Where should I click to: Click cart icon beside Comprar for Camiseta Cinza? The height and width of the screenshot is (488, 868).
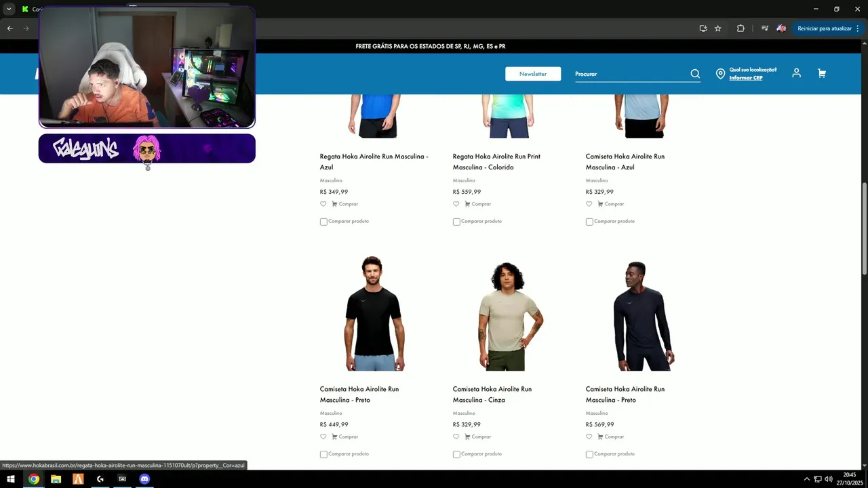click(x=467, y=436)
